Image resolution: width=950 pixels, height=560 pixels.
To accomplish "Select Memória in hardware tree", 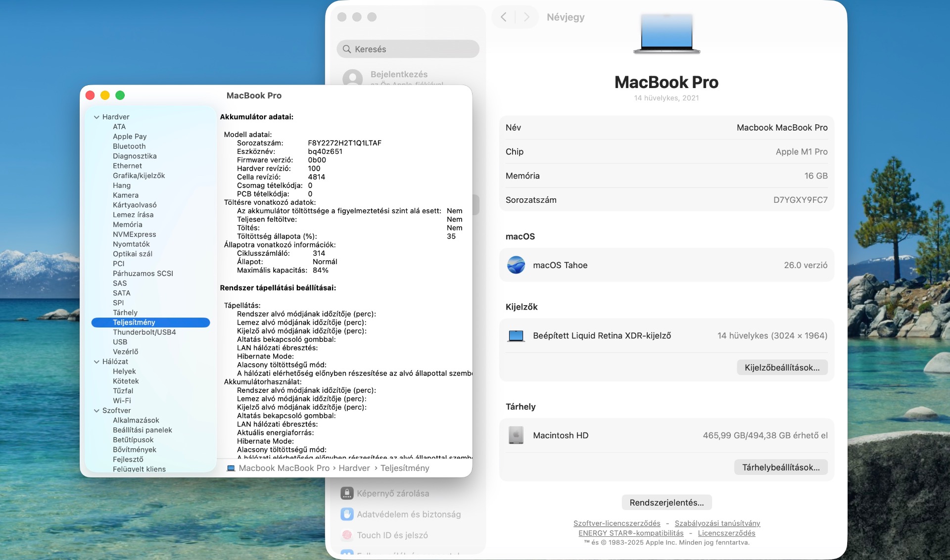I will coord(128,225).
